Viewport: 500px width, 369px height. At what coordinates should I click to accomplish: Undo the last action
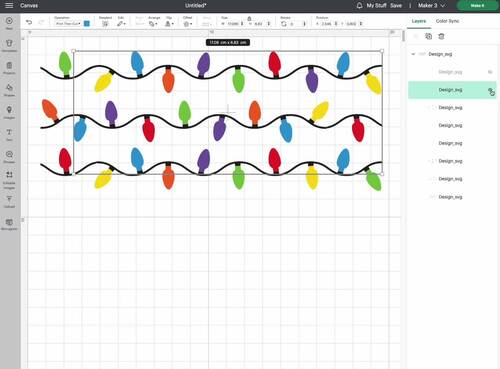pos(29,22)
